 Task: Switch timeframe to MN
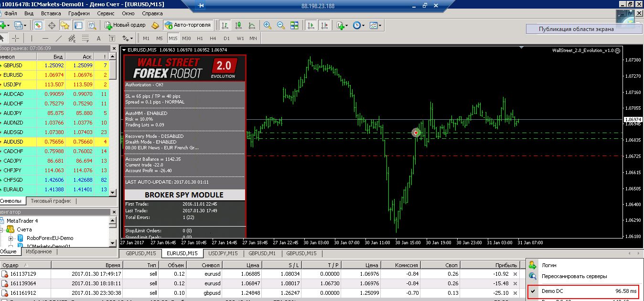tap(253, 38)
